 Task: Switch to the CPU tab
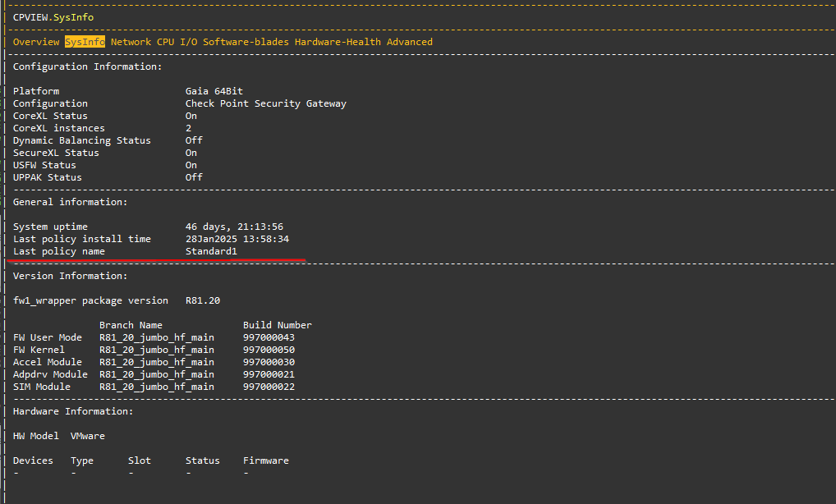pos(164,41)
